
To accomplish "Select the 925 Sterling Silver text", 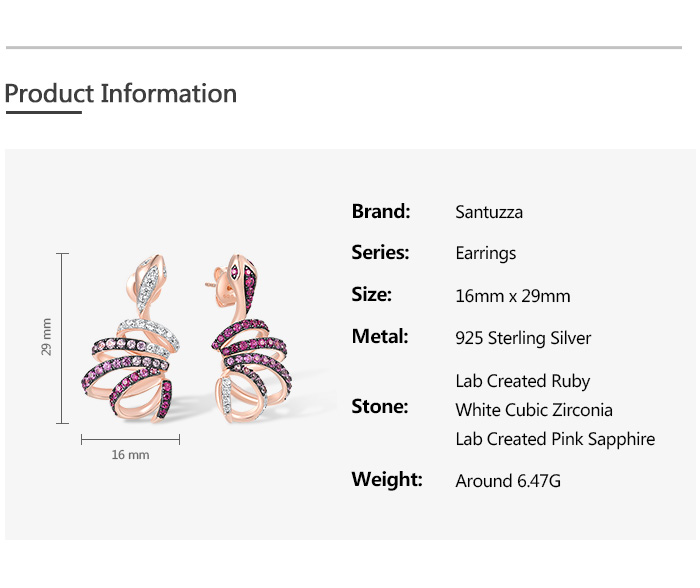I will [523, 338].
